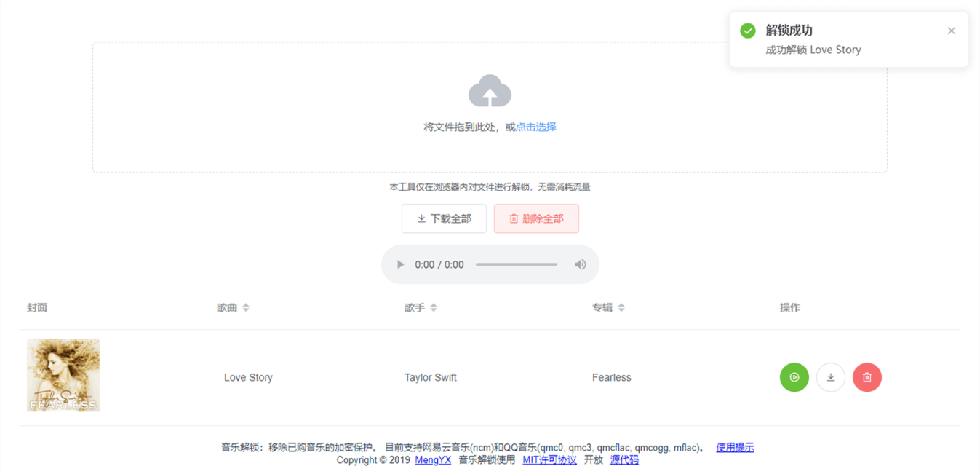Close the unlock success notification
The image size is (980, 474).
tap(952, 31)
